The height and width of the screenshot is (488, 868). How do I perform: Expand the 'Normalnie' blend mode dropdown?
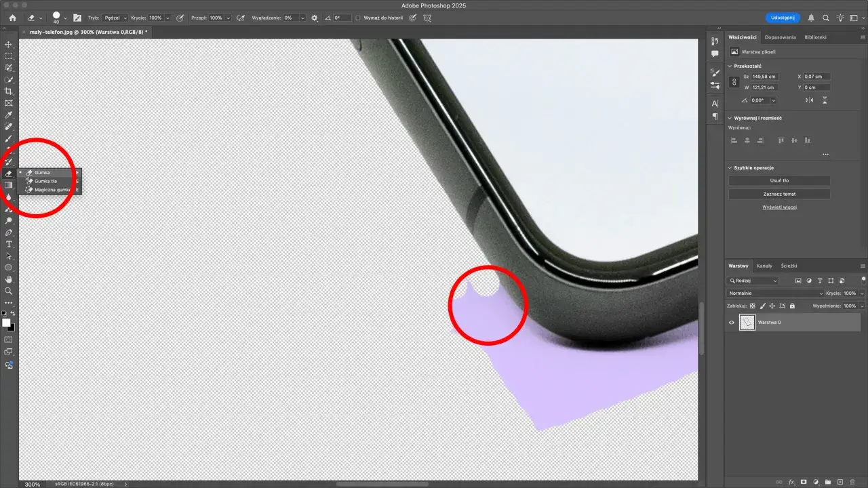click(x=776, y=293)
